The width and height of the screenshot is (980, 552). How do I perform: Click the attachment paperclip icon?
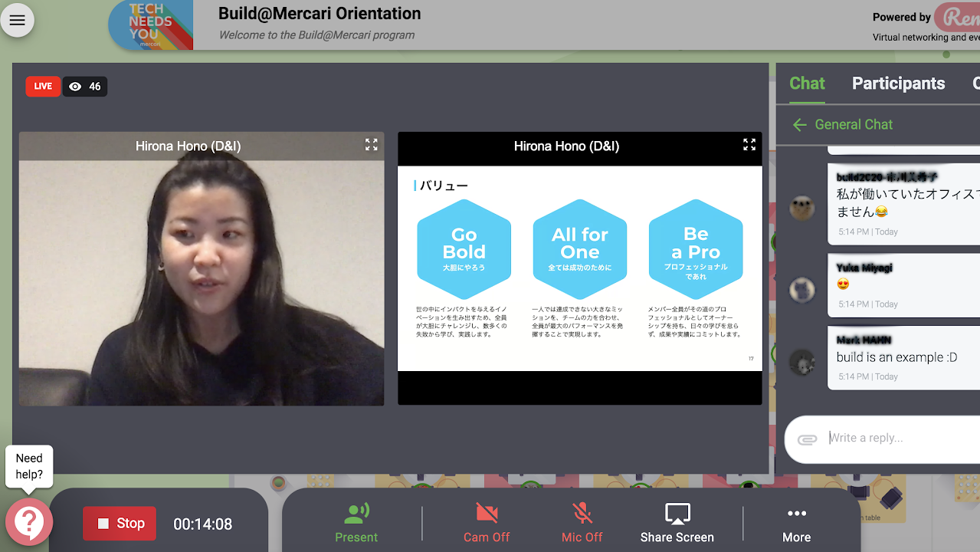[x=807, y=439]
